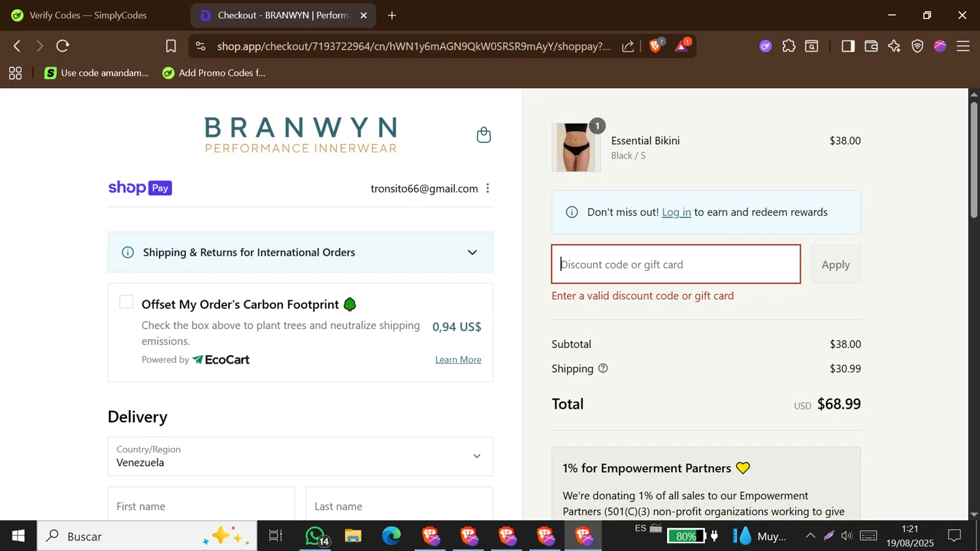Switch to the Verify Codes SimplyCodes tab
The width and height of the screenshot is (980, 551).
click(x=88, y=15)
